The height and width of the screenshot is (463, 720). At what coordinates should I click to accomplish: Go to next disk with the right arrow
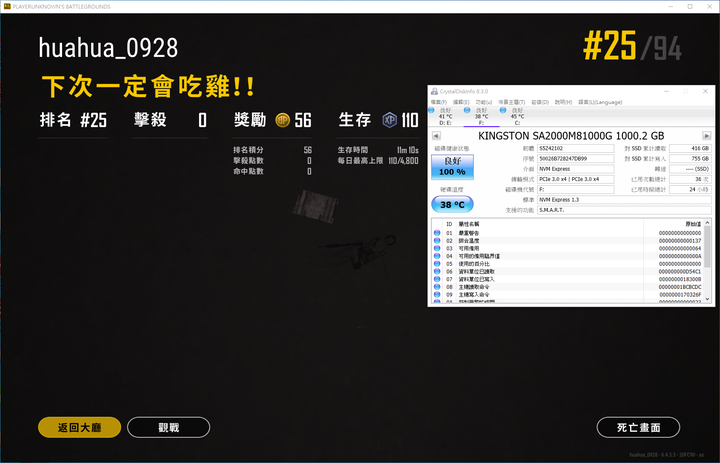(x=707, y=136)
